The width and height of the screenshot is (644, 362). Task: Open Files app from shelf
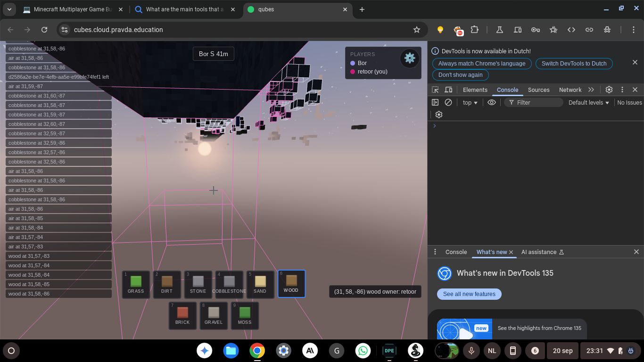[231, 351]
